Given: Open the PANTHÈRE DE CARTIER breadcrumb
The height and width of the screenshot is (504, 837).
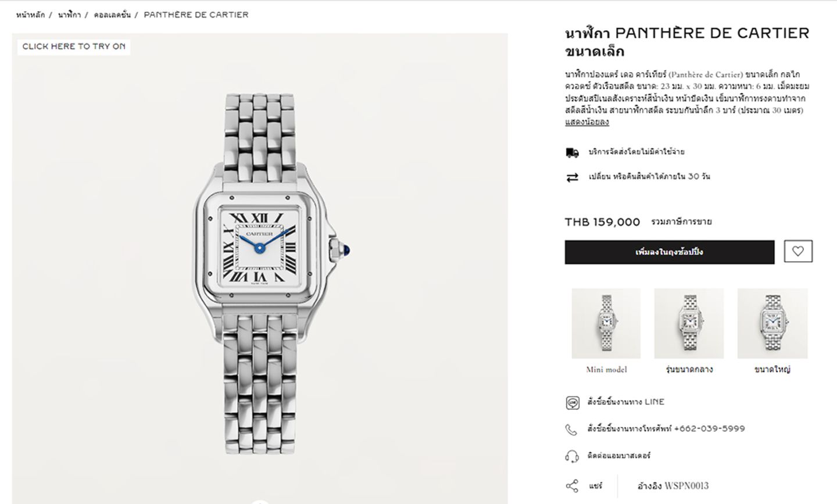Looking at the screenshot, I should 196,15.
